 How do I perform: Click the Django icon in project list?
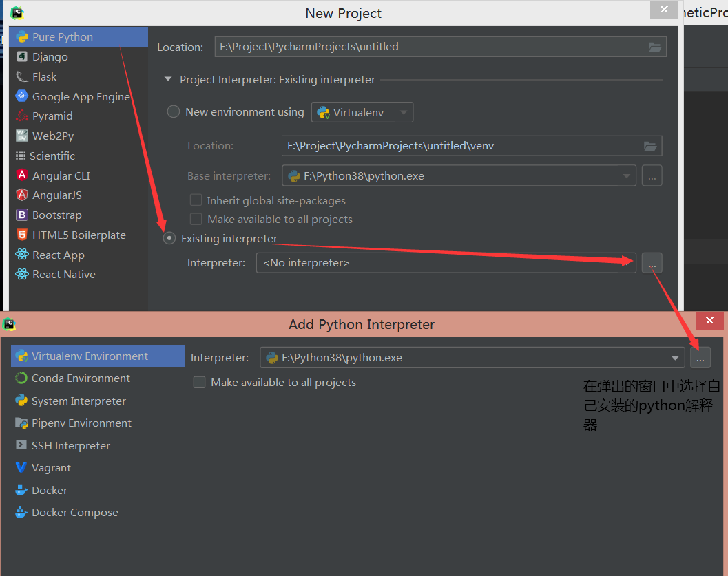(22, 56)
